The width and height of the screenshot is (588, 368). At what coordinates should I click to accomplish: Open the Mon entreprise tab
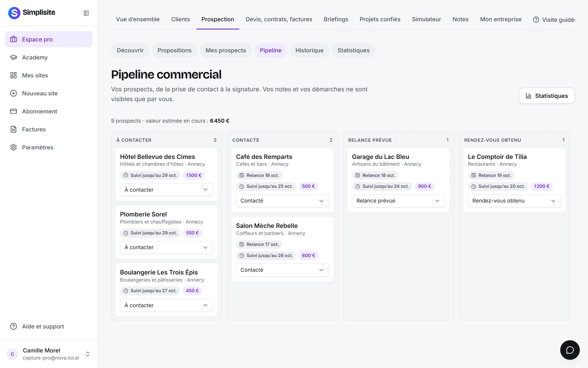click(x=501, y=19)
